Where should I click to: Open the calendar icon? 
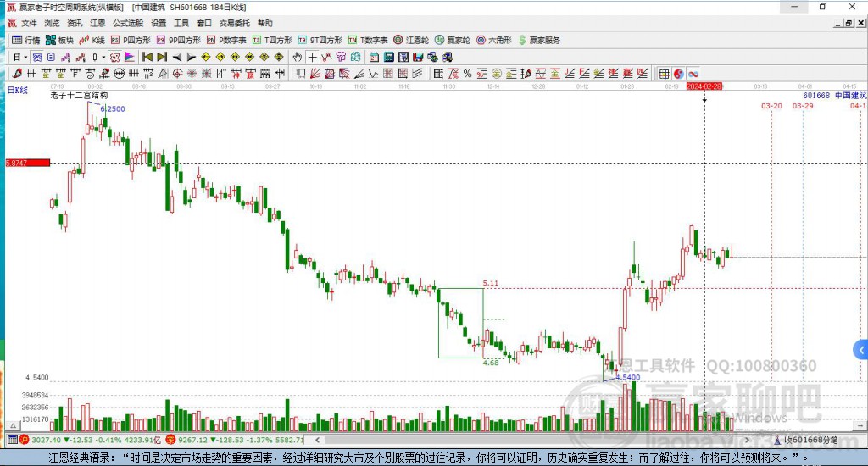pyautogui.click(x=374, y=57)
